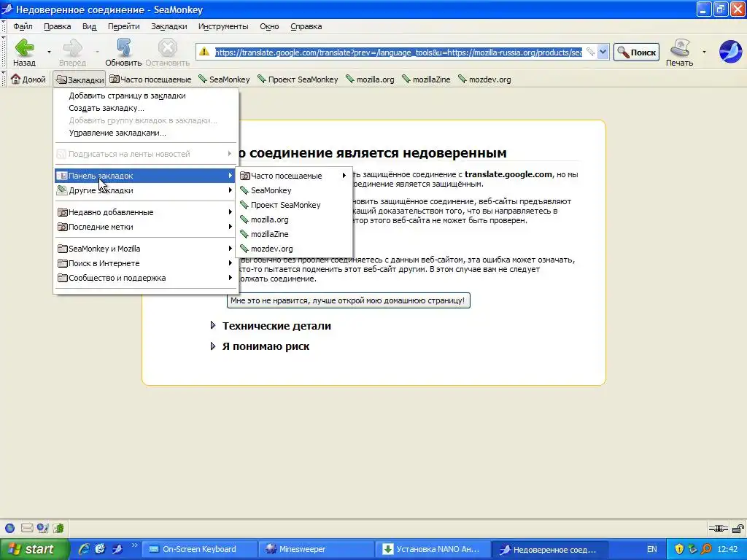Switch to Minesweeper in the taskbar
This screenshot has height=560, width=747.
(x=317, y=549)
